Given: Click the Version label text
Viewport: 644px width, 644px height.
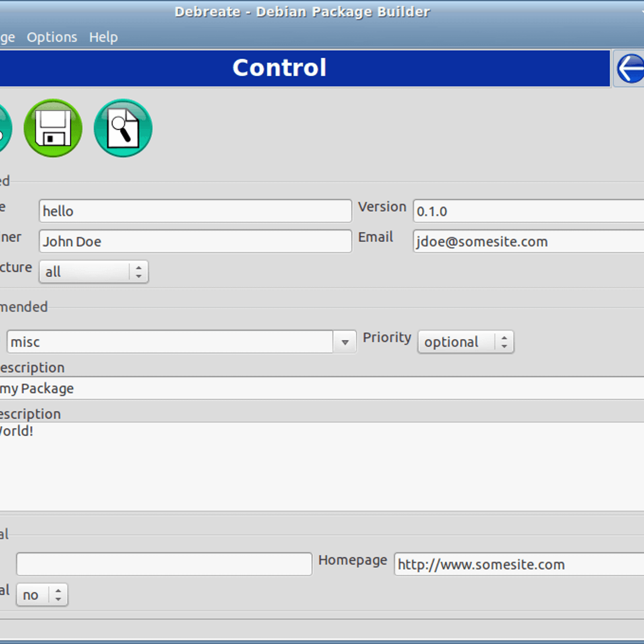Looking at the screenshot, I should pyautogui.click(x=382, y=206).
